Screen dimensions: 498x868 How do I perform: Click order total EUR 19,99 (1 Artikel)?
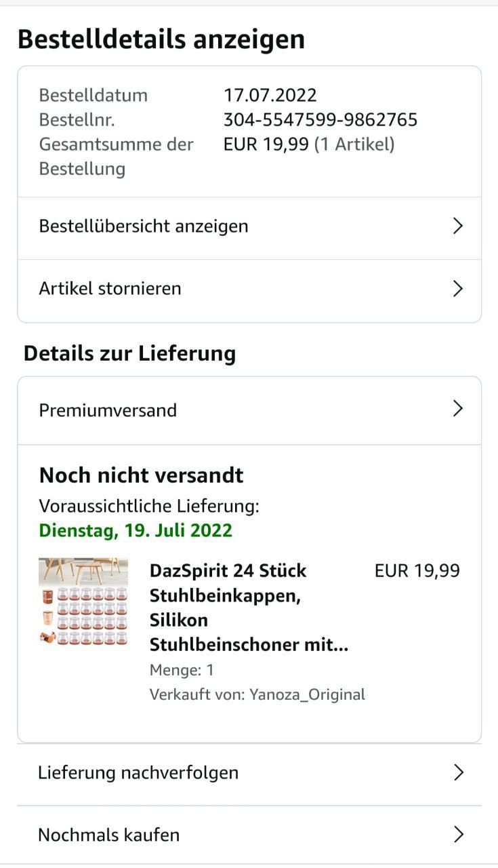pos(309,144)
